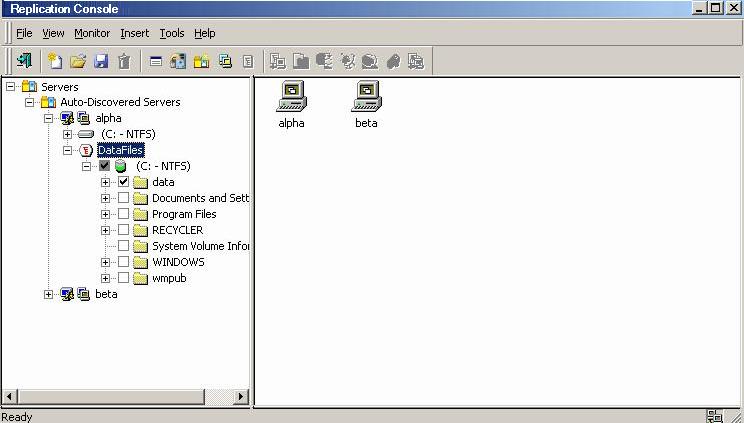Expand the data folder node
The image size is (744, 423).
[105, 182]
